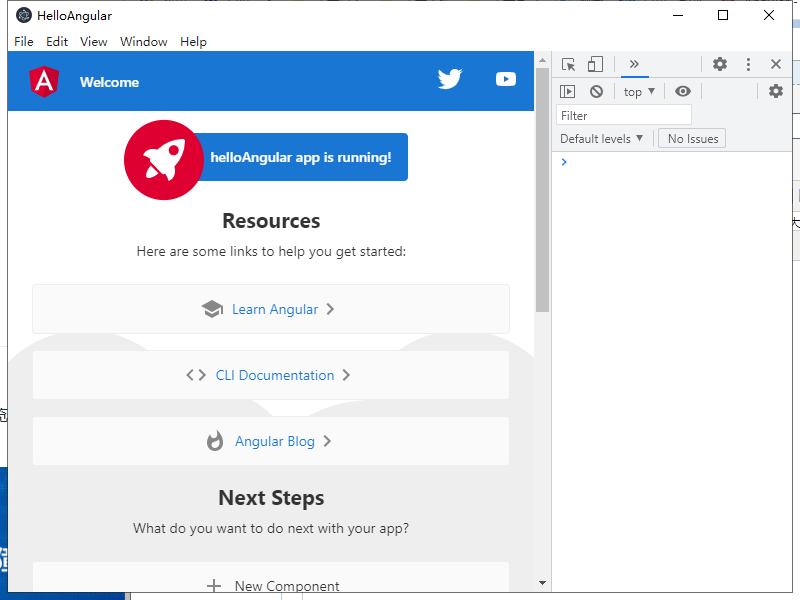The width and height of the screenshot is (800, 600).
Task: Click the Next Steps heading
Action: pyautogui.click(x=271, y=498)
